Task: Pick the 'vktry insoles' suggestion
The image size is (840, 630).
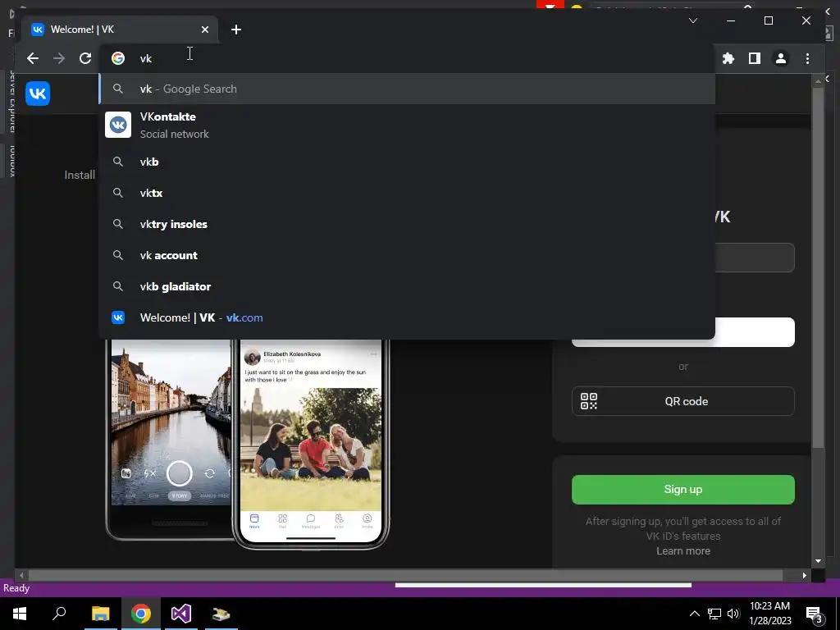Action: (407, 224)
